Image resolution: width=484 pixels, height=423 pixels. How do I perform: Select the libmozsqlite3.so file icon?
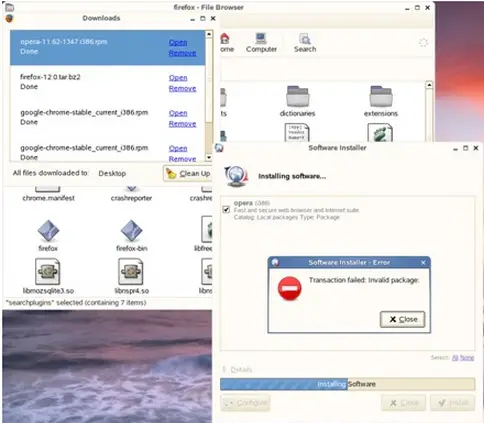click(x=48, y=276)
